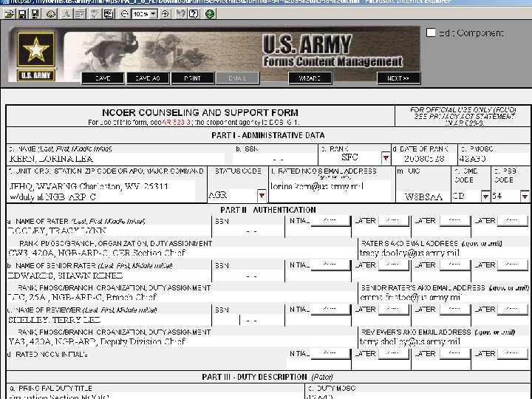Toggle the Edit Component checkbox
This screenshot has height=399, width=532.
click(x=431, y=33)
